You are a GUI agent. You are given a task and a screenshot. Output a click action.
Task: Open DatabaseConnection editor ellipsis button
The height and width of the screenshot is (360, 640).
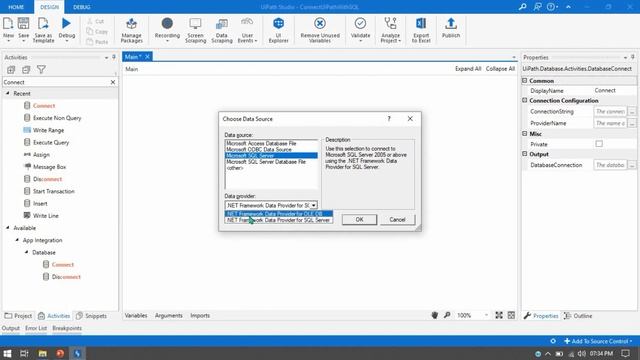[x=632, y=165]
